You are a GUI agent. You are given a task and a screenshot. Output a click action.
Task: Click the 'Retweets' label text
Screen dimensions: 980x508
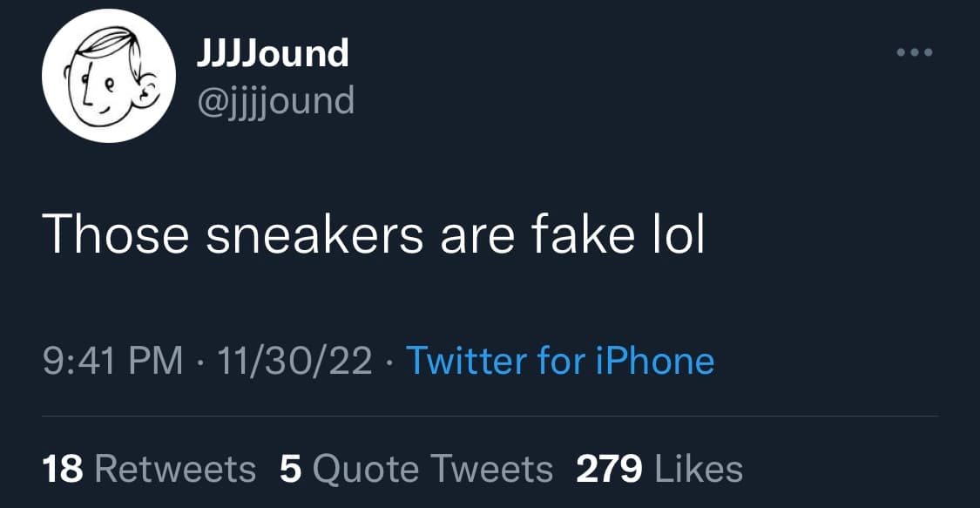[175, 470]
